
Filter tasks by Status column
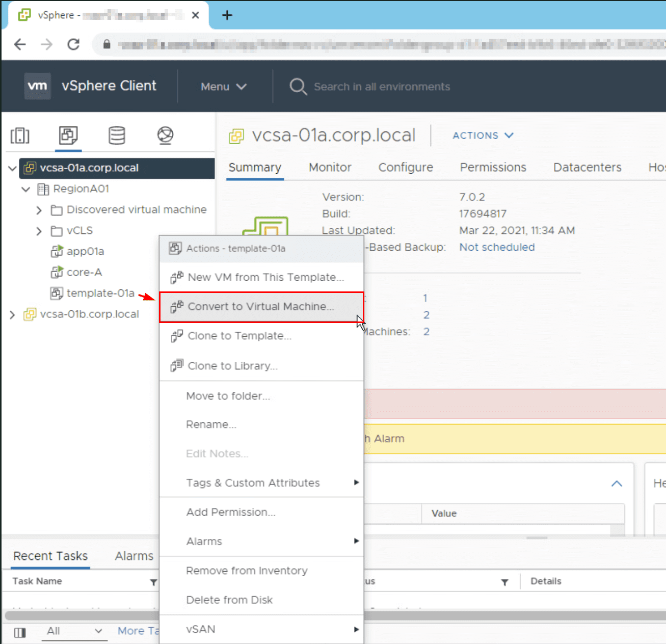(x=504, y=582)
